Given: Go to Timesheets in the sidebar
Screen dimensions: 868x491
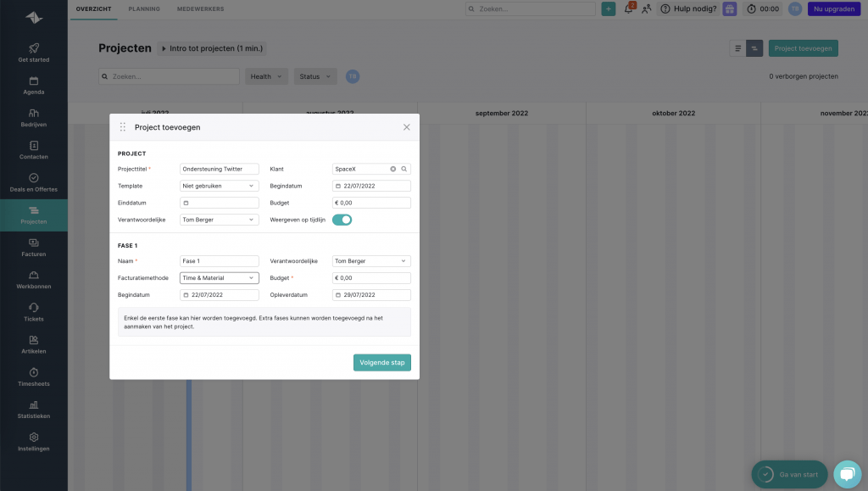Looking at the screenshot, I should click(34, 377).
